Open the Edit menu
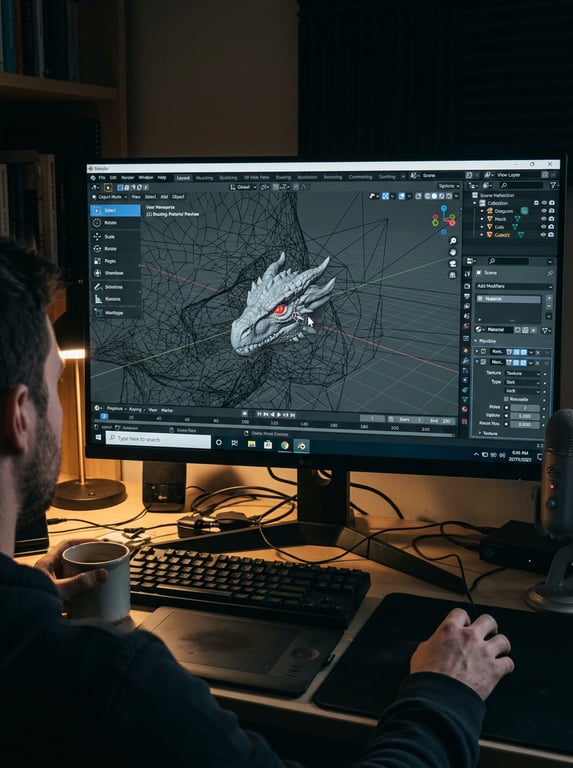 tap(113, 178)
